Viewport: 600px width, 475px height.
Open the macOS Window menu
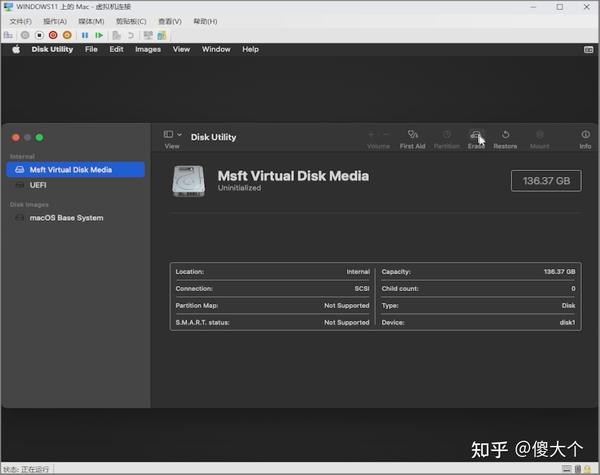tap(216, 49)
